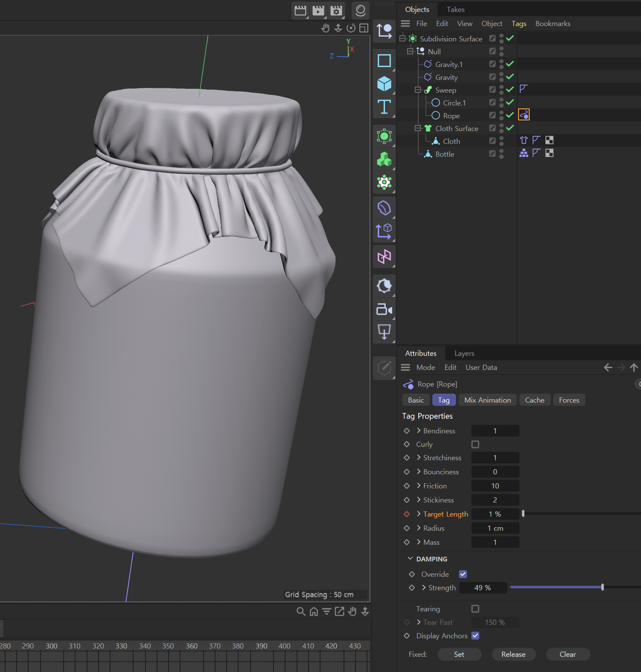This screenshot has height=672, width=641.
Task: Collapse the DAMPING section
Action: click(x=410, y=559)
